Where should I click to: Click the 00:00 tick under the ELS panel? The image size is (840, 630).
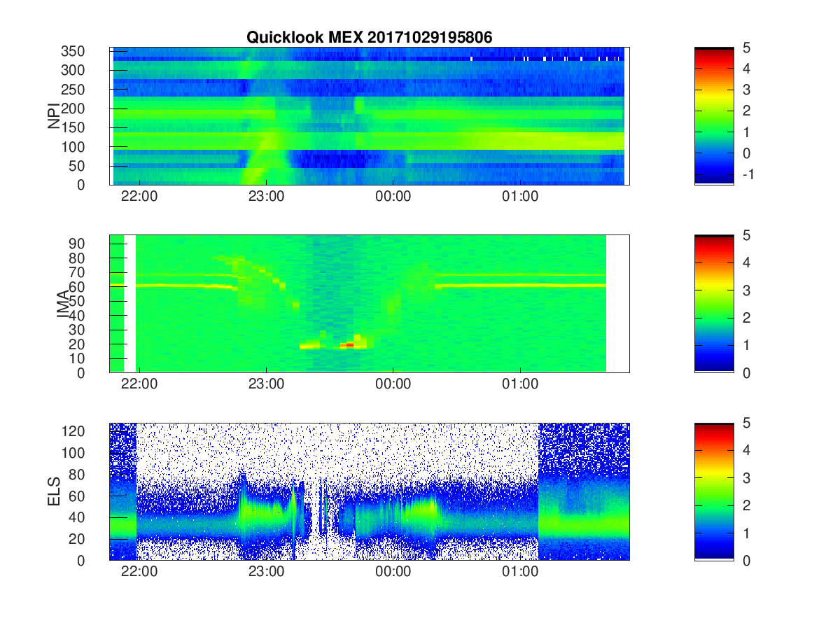pos(393,571)
